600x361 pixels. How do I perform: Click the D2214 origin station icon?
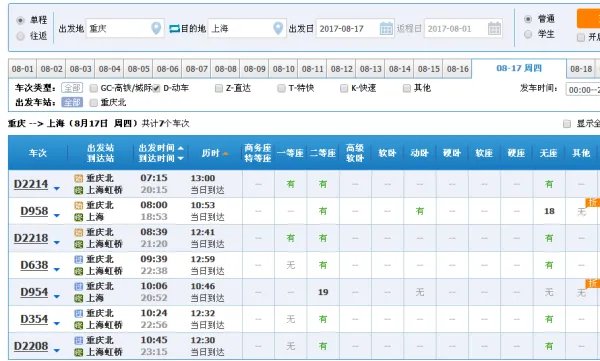tap(78, 178)
